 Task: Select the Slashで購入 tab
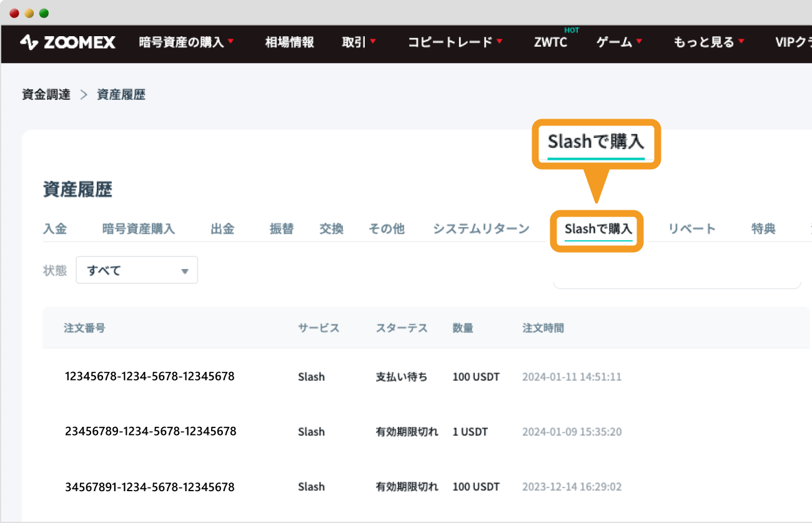[x=598, y=229]
